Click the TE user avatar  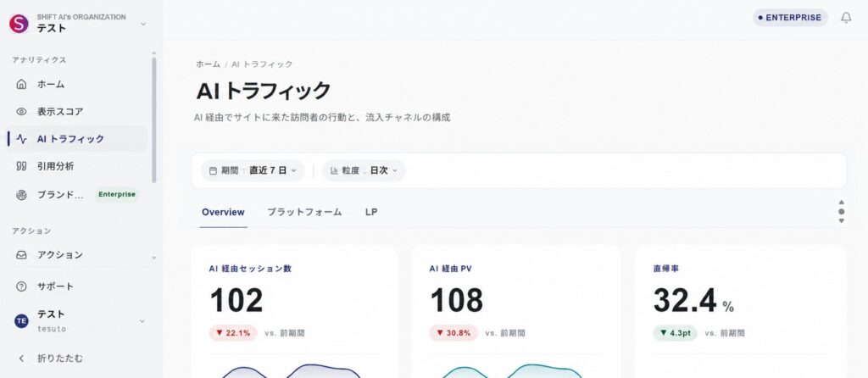pos(21,321)
